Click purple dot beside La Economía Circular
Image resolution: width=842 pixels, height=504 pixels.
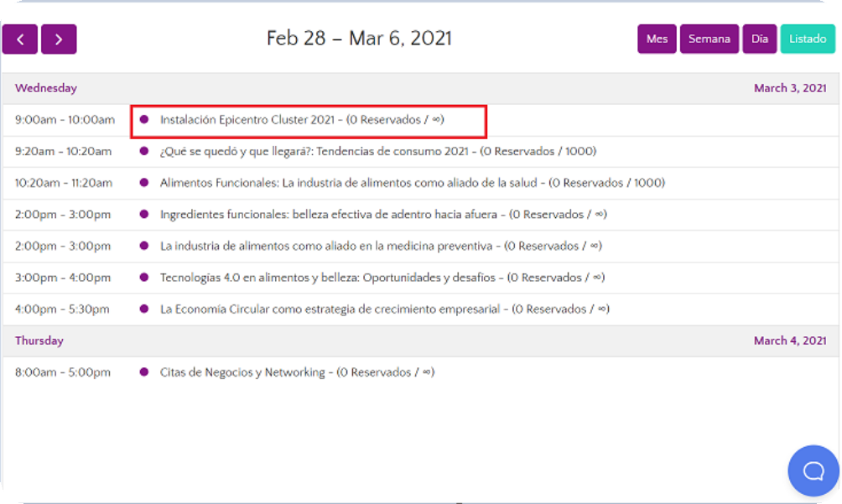tap(144, 309)
